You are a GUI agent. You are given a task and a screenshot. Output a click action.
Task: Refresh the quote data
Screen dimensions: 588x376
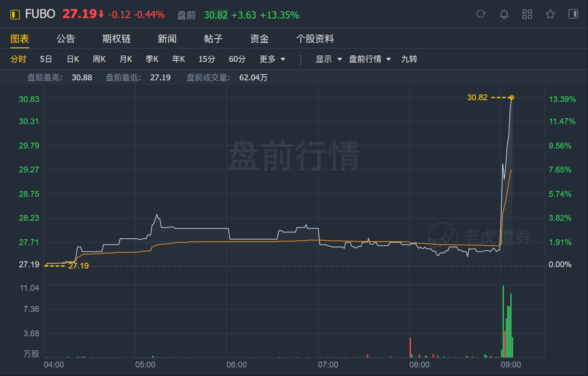click(481, 14)
